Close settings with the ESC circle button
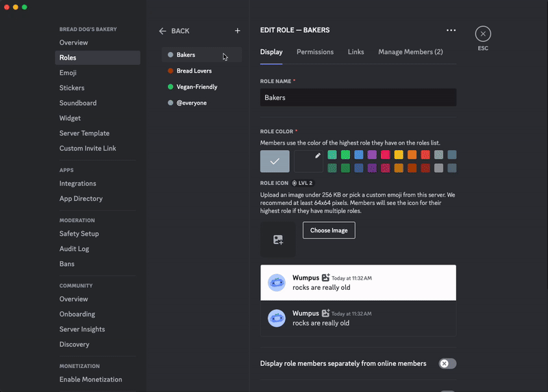This screenshot has width=548, height=392. tap(483, 34)
